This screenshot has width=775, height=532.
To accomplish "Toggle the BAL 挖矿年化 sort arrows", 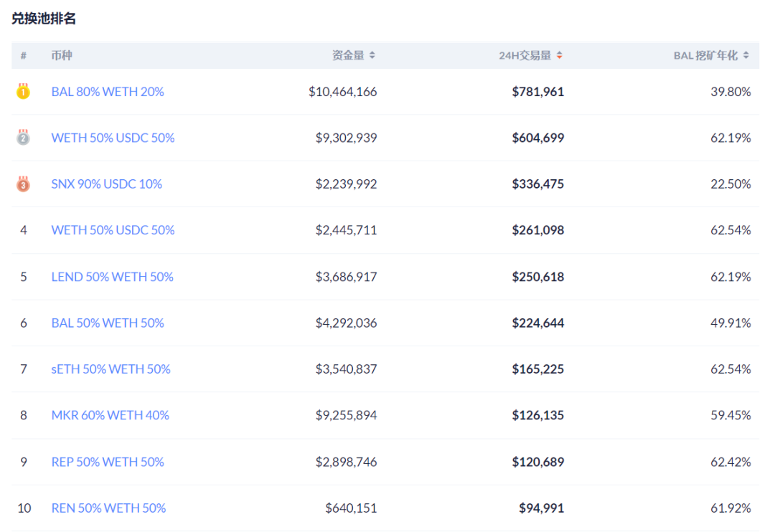I will [x=746, y=55].
